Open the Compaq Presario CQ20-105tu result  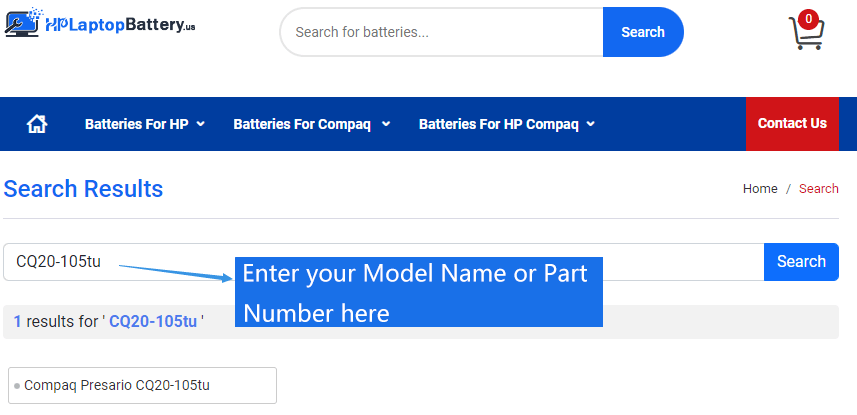[117, 385]
